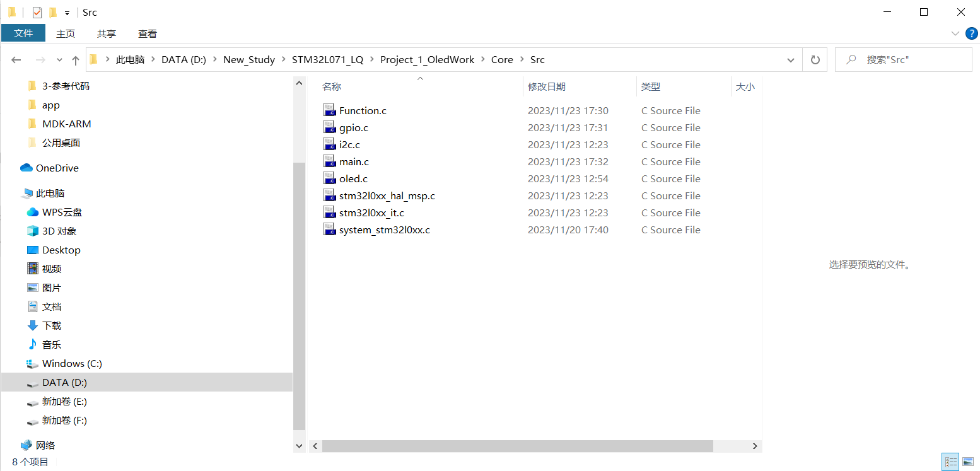Select the main.c file icon
980x471 pixels.
pyautogui.click(x=329, y=161)
